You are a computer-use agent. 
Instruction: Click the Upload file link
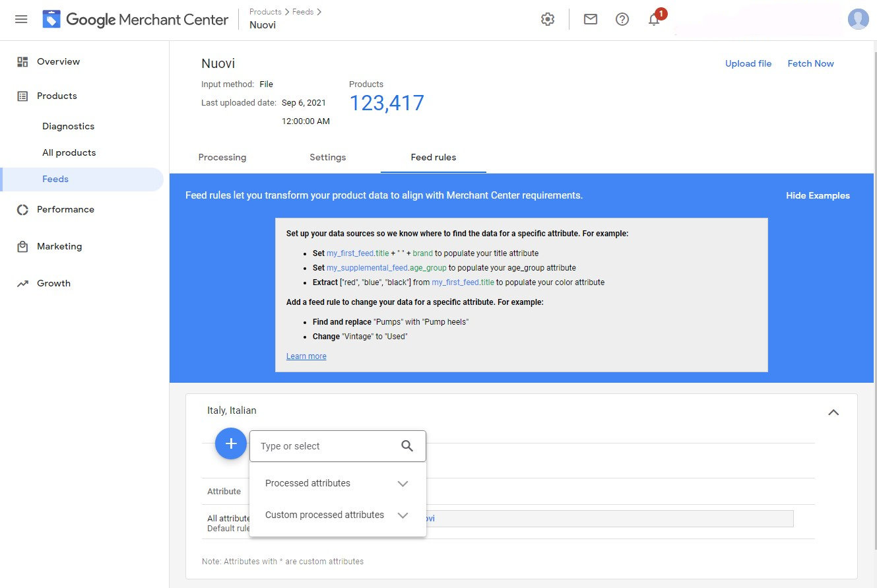pyautogui.click(x=748, y=63)
